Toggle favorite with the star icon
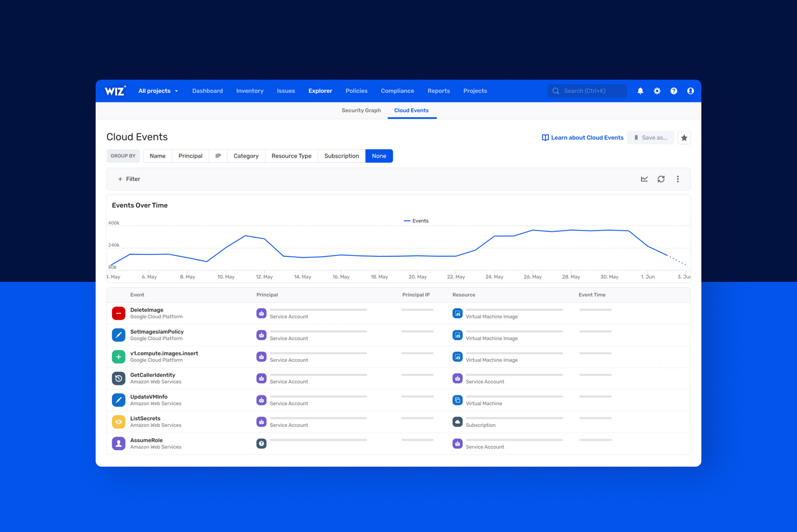This screenshot has width=797, height=532. [684, 138]
